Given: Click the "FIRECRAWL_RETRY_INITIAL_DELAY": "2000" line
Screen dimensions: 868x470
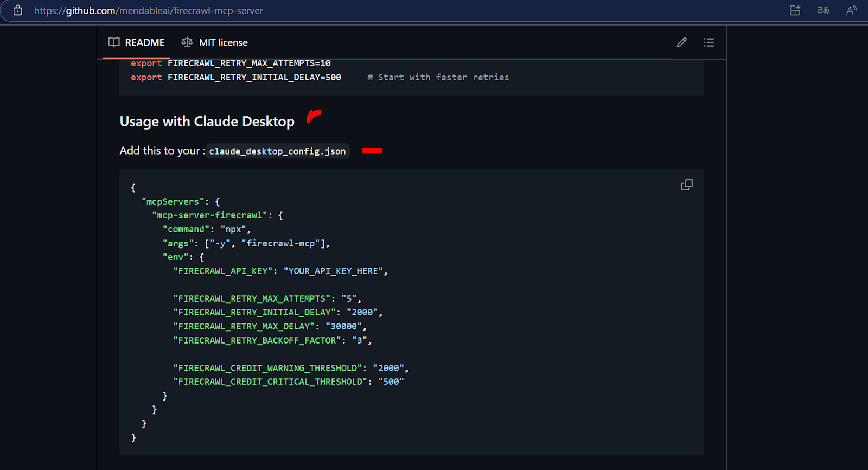Looking at the screenshot, I should coord(278,313).
